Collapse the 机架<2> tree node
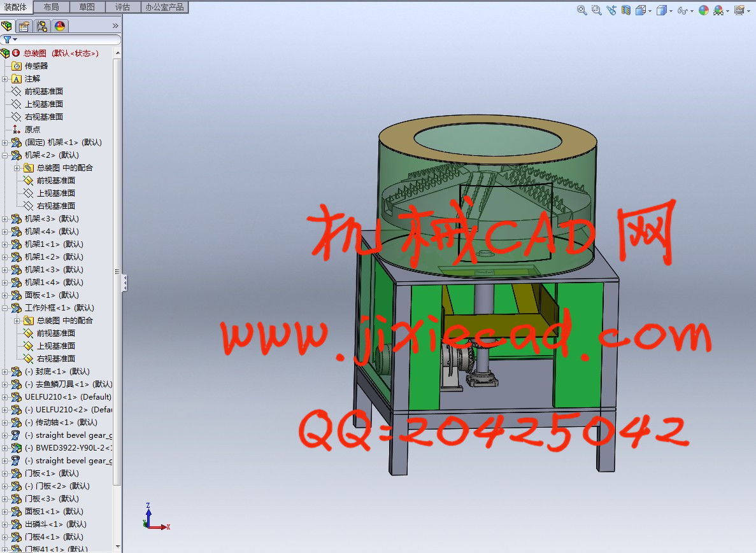This screenshot has width=756, height=553. pyautogui.click(x=5, y=155)
